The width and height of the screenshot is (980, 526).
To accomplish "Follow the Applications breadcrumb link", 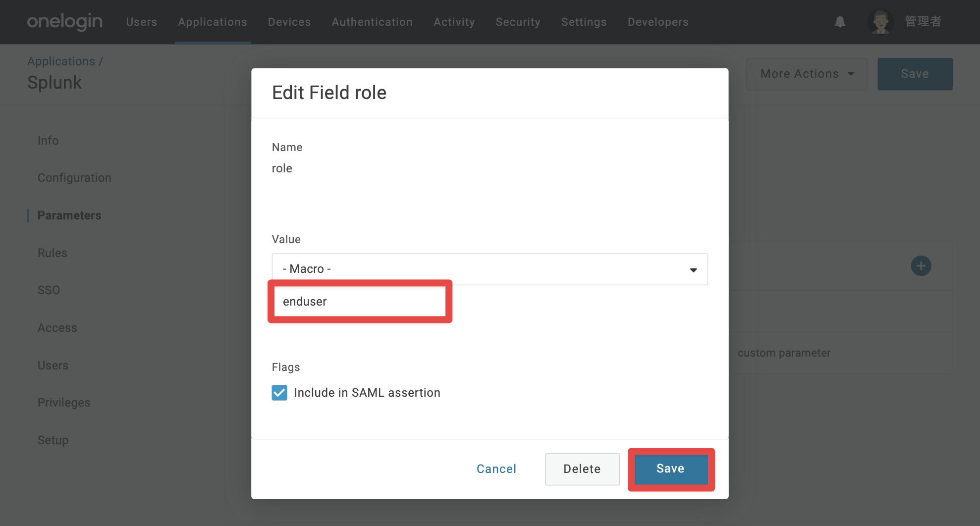I will (x=61, y=61).
